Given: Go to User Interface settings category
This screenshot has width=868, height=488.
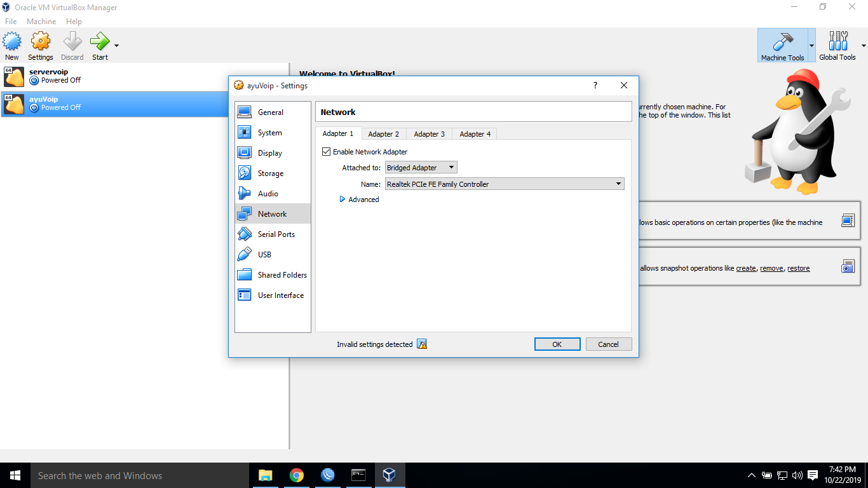Looking at the screenshot, I should (273, 295).
